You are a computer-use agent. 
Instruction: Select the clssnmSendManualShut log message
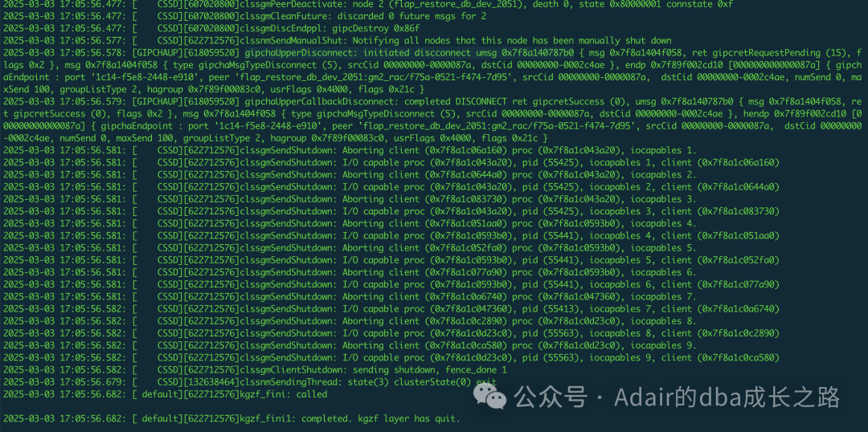[338, 40]
